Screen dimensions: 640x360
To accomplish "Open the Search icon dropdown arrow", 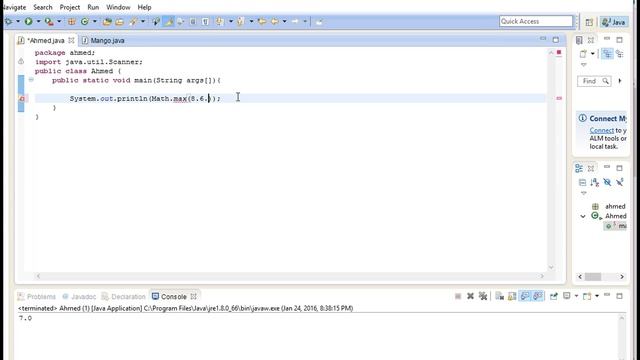I will point(143,22).
